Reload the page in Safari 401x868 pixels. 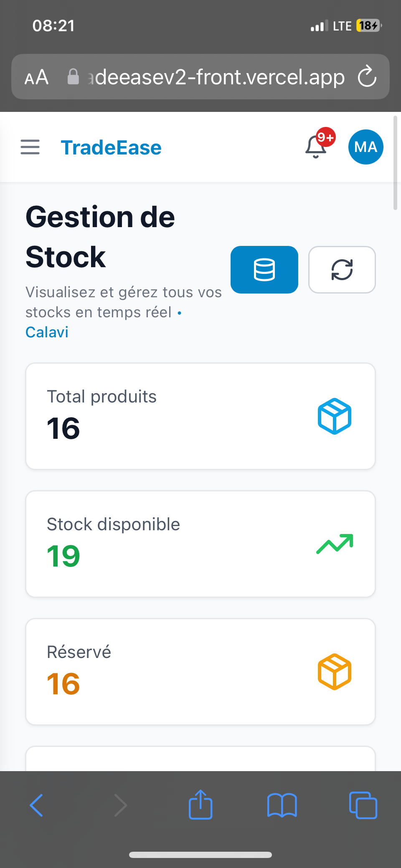point(367,77)
